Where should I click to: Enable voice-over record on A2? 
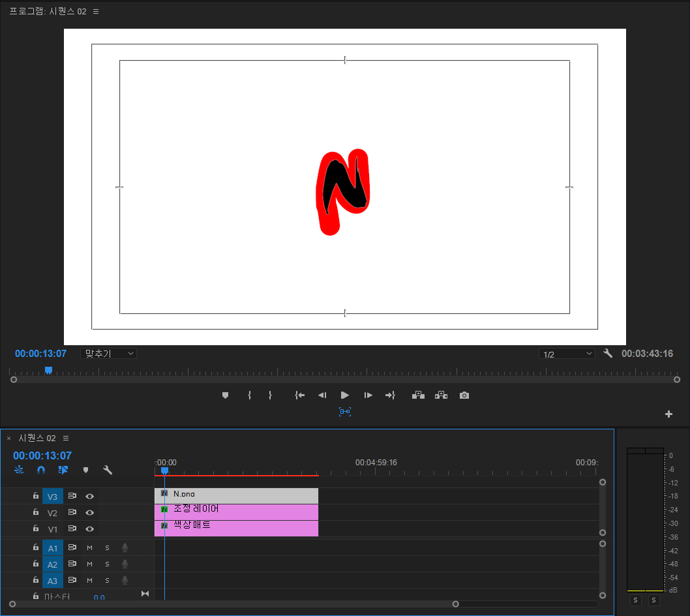pyautogui.click(x=125, y=564)
